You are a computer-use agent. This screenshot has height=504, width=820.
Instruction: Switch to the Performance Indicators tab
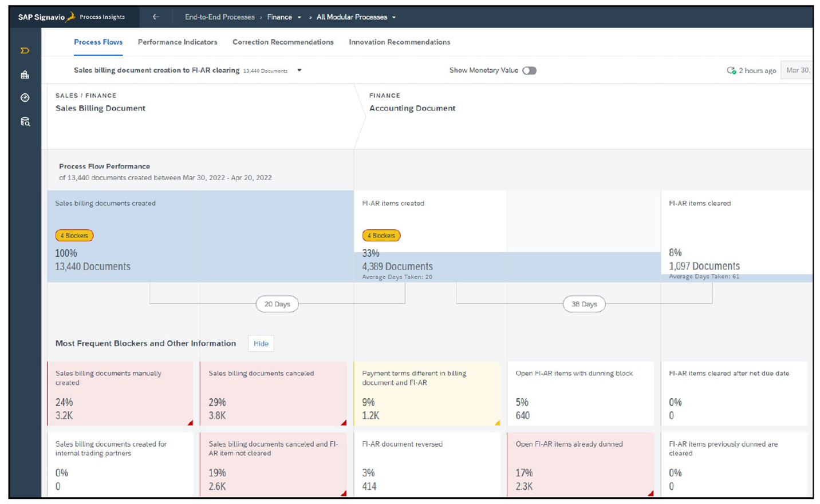177,42
